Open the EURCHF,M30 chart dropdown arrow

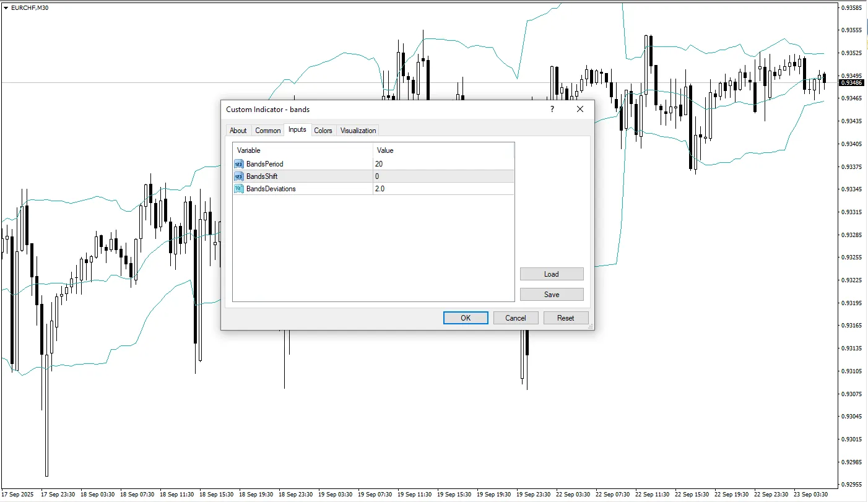(6, 7)
